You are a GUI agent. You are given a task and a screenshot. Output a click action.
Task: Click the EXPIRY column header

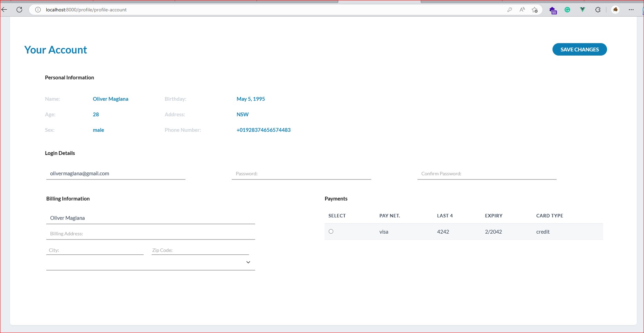click(494, 216)
